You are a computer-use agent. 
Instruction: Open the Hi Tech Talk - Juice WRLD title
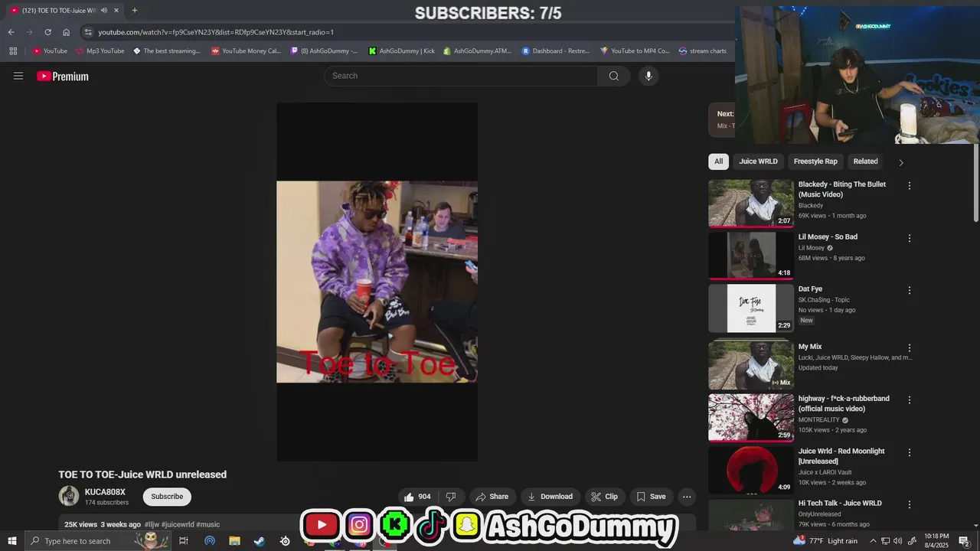[x=840, y=504]
